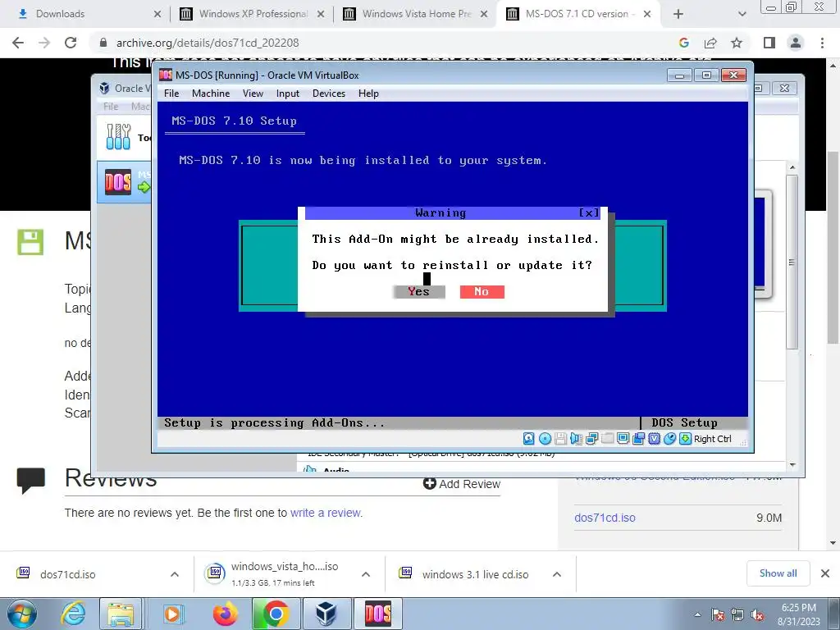Open the Chrome three-dot menu

822,43
